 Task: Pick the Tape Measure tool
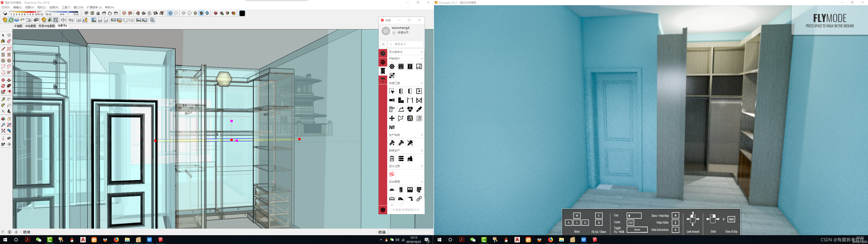[x=3, y=99]
